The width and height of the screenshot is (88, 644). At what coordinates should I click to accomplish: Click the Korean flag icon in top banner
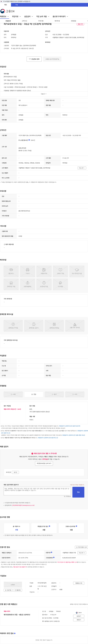(1, 1)
